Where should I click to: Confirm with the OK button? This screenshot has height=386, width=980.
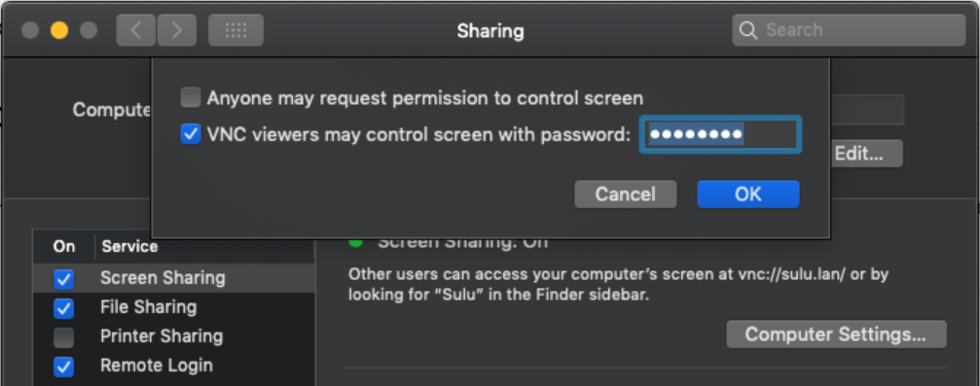pos(748,194)
